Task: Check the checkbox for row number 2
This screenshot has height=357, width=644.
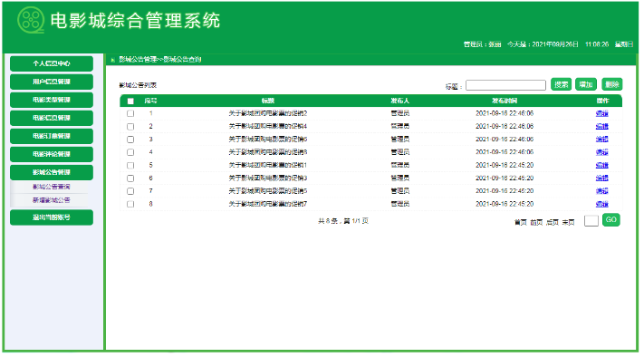Action: pos(130,127)
